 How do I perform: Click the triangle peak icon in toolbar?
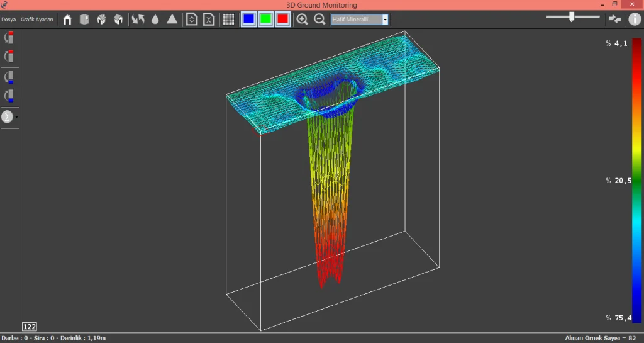[x=172, y=20]
